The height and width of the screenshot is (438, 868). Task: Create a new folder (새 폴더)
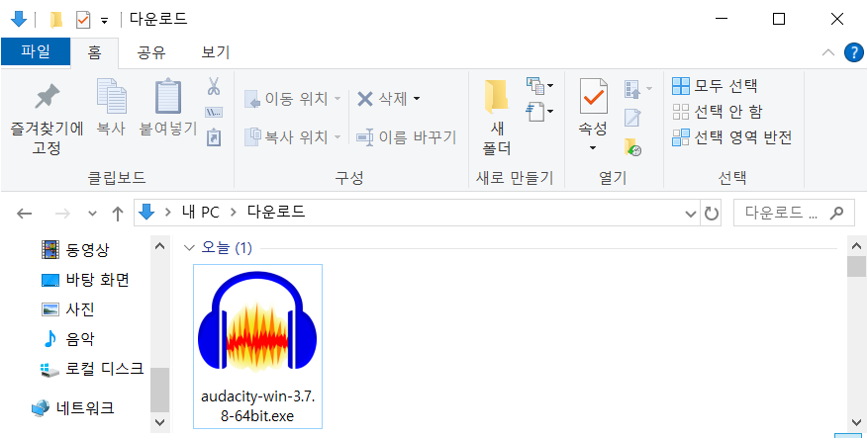pos(497,118)
